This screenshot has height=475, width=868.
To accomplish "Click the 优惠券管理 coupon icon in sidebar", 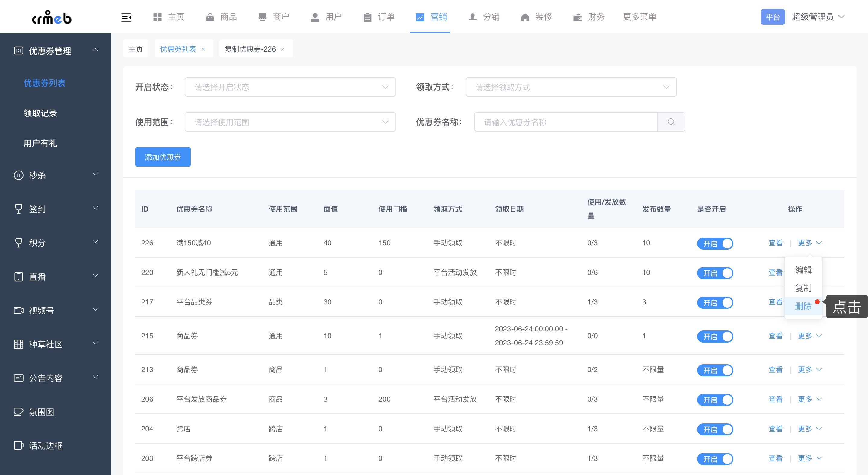I will 18,51.
